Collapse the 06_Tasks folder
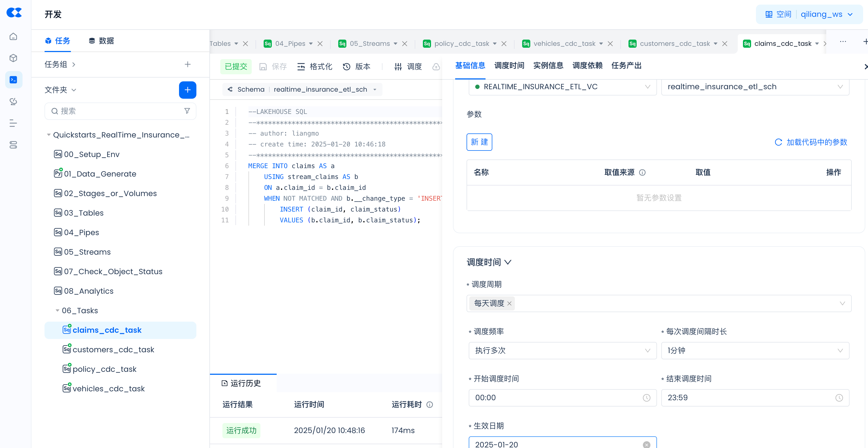The image size is (868, 448). (57, 311)
